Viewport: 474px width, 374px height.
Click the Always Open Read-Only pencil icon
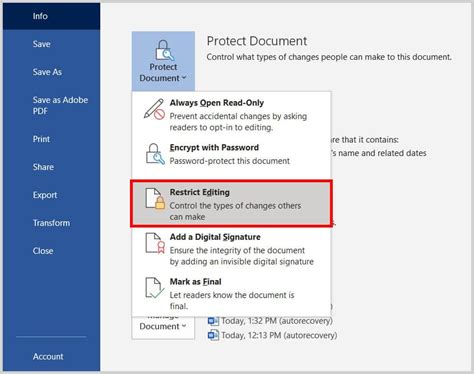tap(154, 109)
